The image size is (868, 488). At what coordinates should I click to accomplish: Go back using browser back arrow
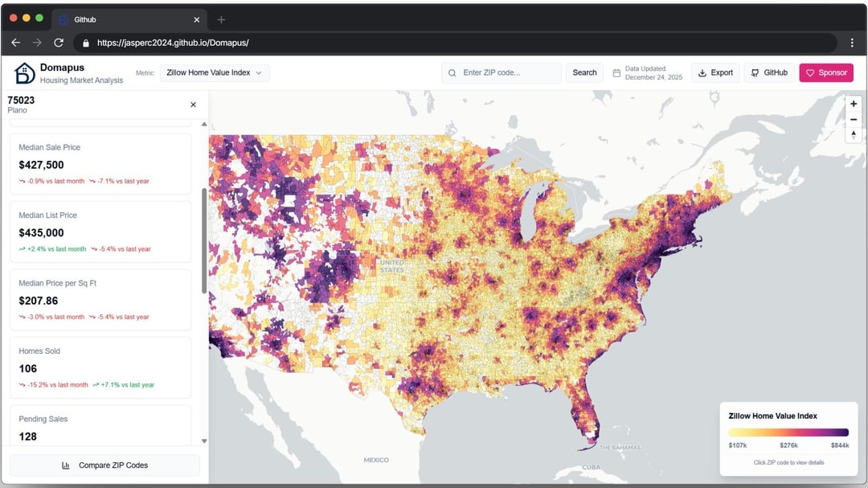click(x=15, y=43)
